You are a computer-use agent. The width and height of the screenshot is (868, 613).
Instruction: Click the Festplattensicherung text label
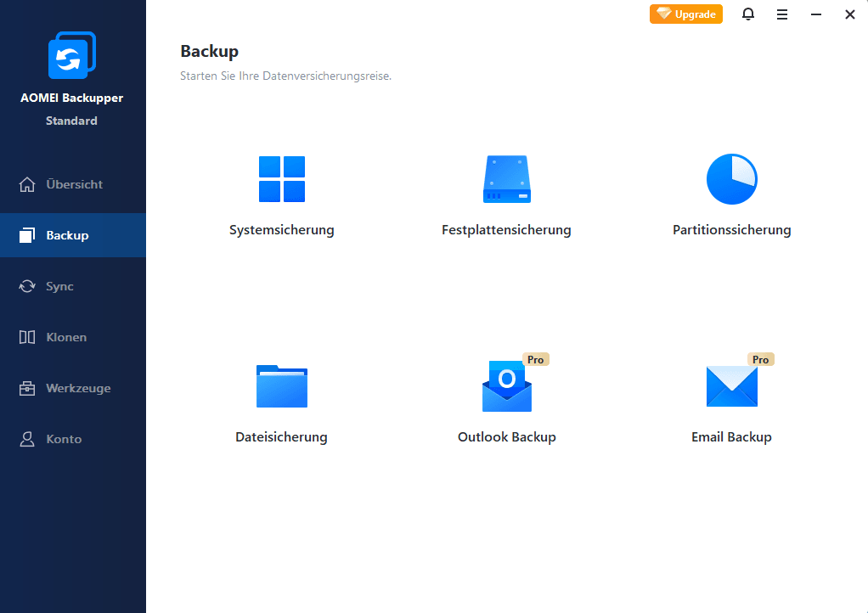tap(506, 230)
